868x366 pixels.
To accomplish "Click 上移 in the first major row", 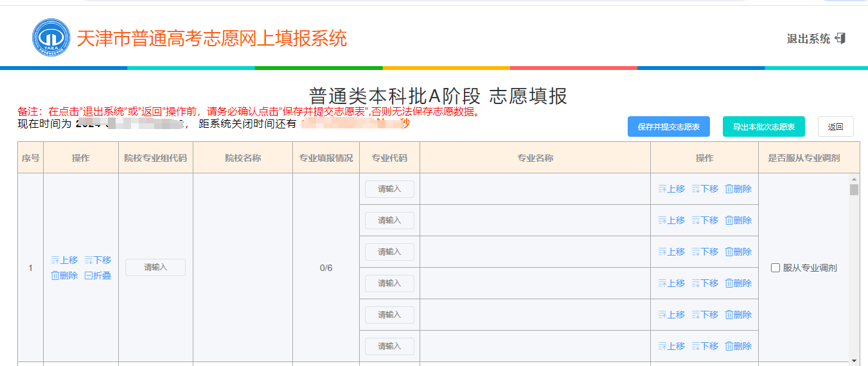I will (x=671, y=189).
